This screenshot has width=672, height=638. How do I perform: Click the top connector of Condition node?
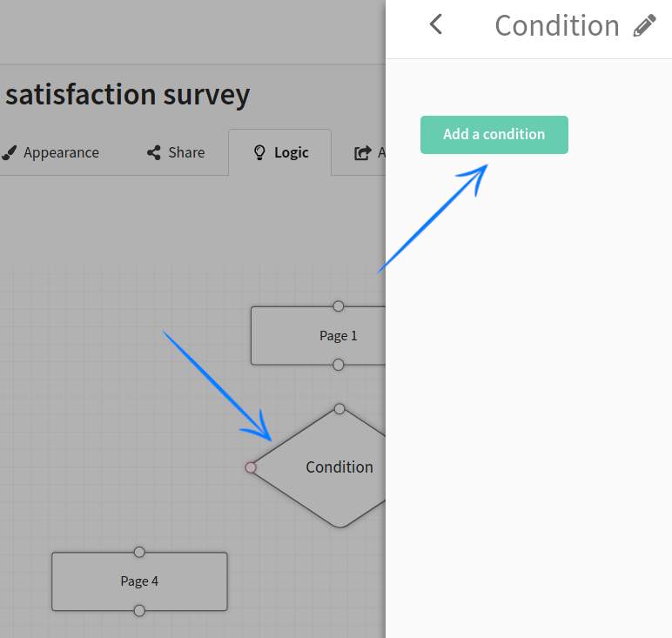click(339, 409)
